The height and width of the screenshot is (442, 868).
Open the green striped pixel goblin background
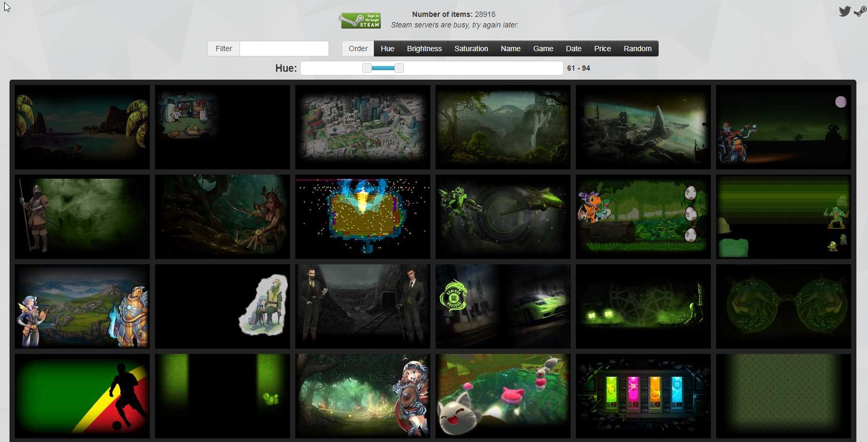pos(784,217)
